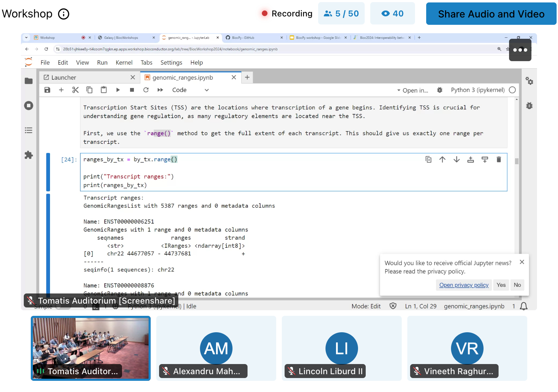Open browser tab search chevron
Viewport: 558px width, 392px height.
coord(26,38)
